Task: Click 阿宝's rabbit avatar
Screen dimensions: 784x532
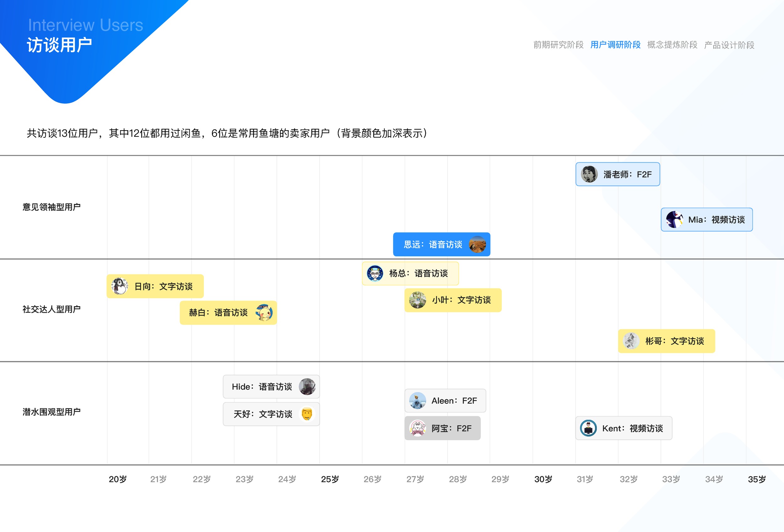Action: (418, 428)
